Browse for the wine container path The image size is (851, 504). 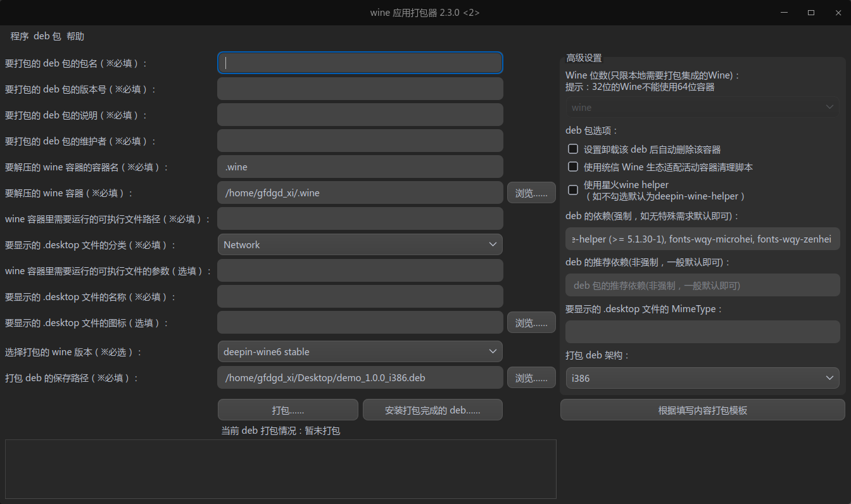(531, 193)
